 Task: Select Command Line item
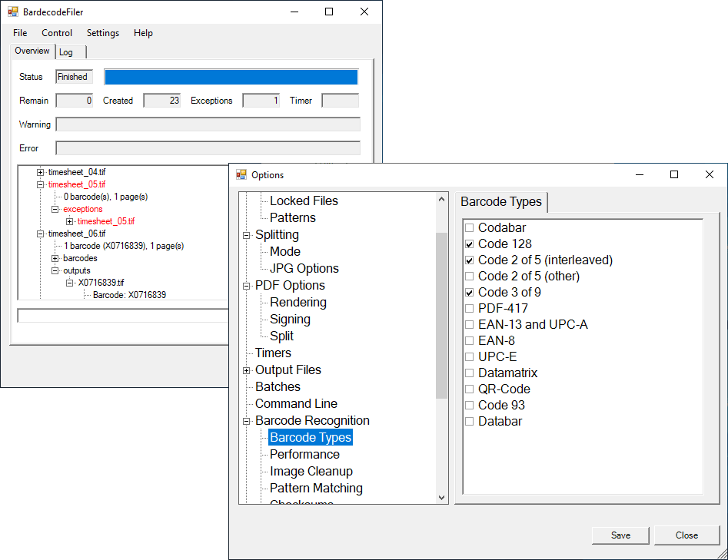click(x=296, y=403)
